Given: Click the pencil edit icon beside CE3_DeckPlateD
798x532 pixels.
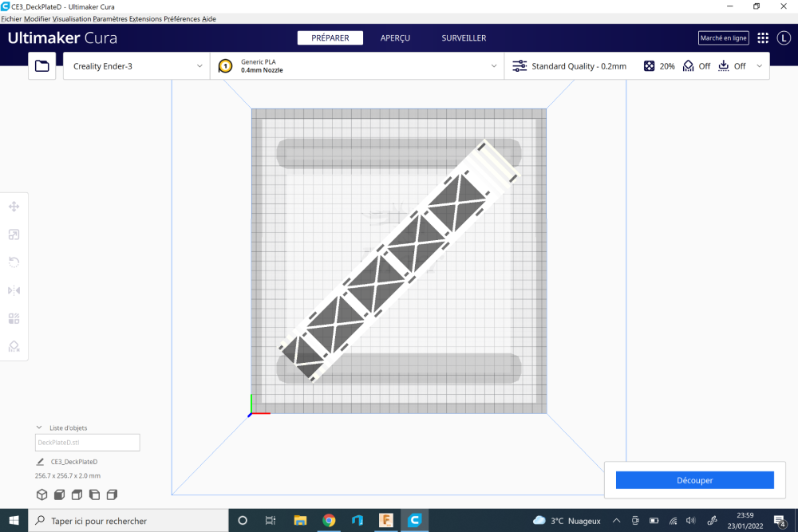Looking at the screenshot, I should point(40,462).
